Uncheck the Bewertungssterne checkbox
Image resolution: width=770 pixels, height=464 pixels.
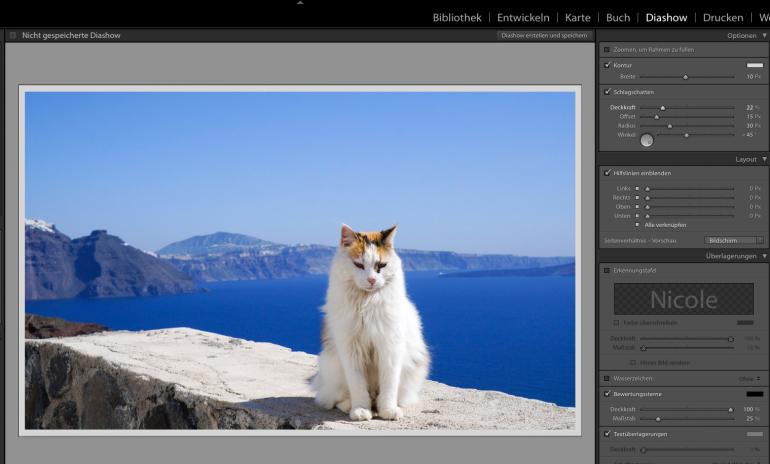[607, 394]
